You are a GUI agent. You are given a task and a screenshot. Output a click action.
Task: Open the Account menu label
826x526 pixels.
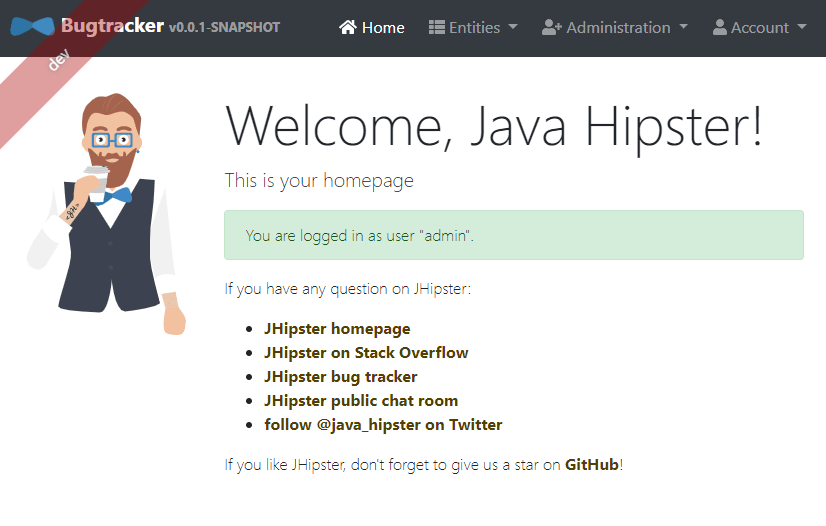tap(760, 27)
